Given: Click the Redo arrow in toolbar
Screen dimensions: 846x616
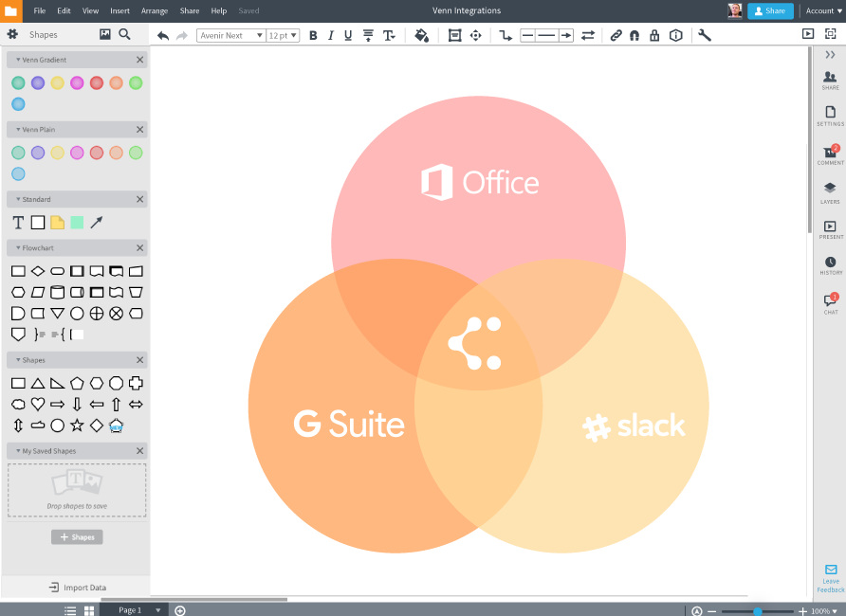Looking at the screenshot, I should pos(182,36).
